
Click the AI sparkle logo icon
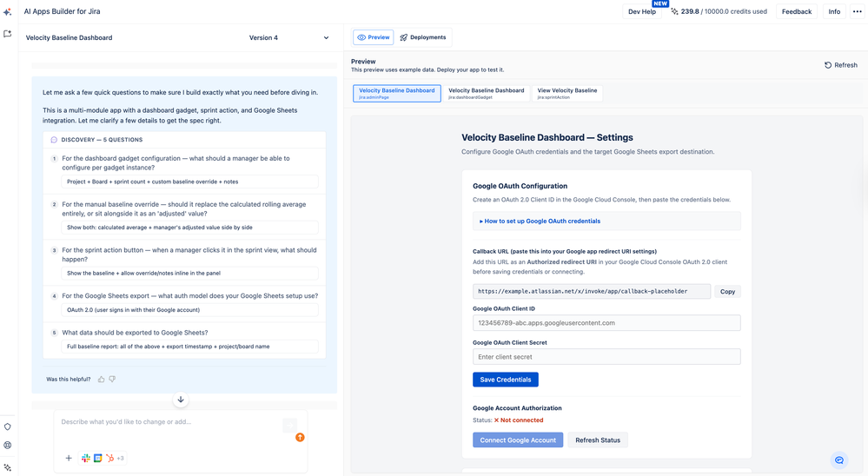[7, 11]
